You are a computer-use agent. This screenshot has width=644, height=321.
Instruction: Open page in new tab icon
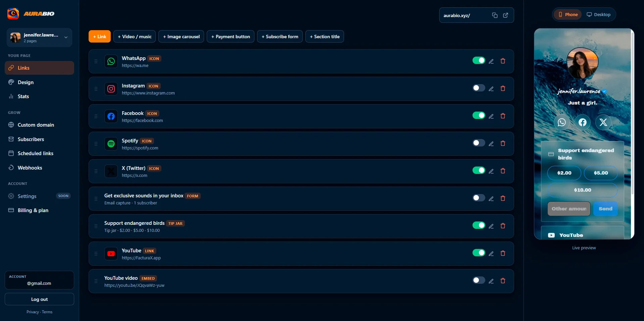[x=505, y=15]
